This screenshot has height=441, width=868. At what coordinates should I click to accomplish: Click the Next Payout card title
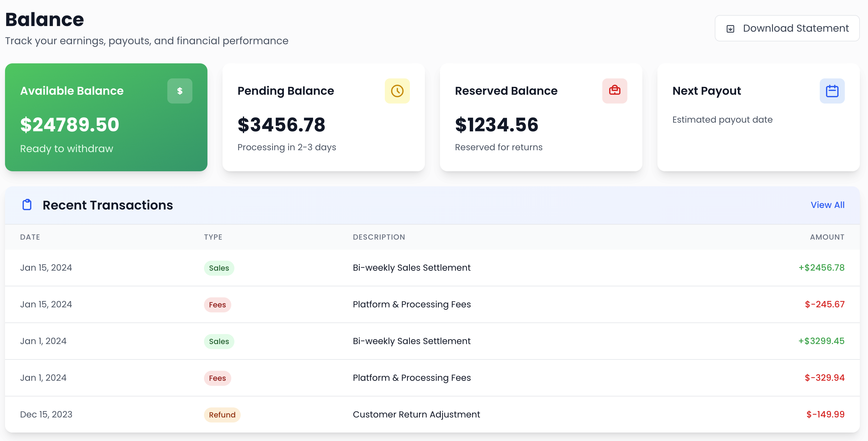pos(707,91)
